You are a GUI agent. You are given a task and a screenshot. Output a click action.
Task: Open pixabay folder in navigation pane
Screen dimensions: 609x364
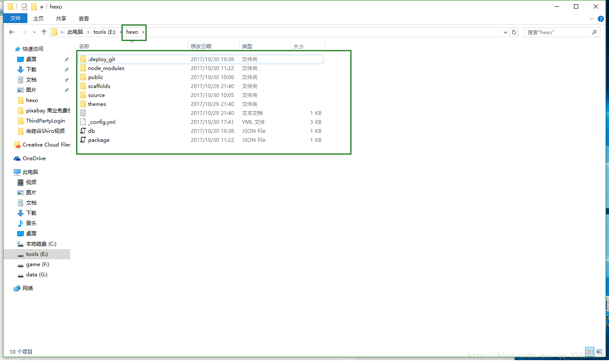coord(44,111)
